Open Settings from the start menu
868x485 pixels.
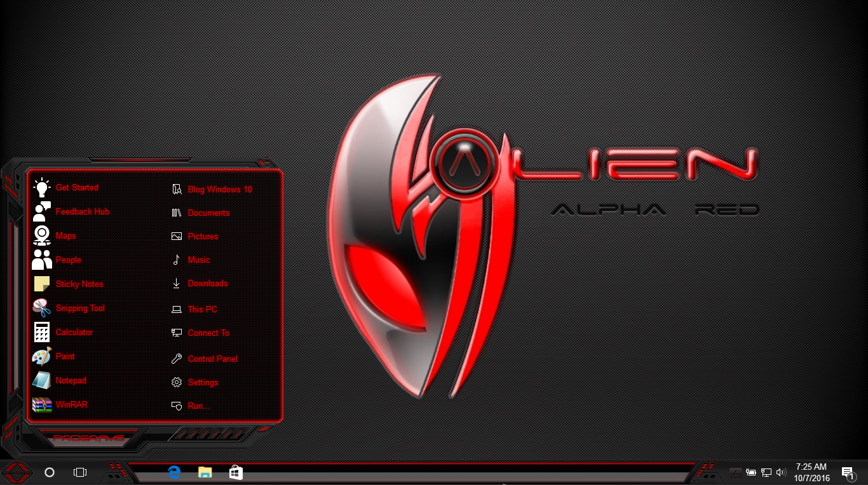pyautogui.click(x=203, y=382)
